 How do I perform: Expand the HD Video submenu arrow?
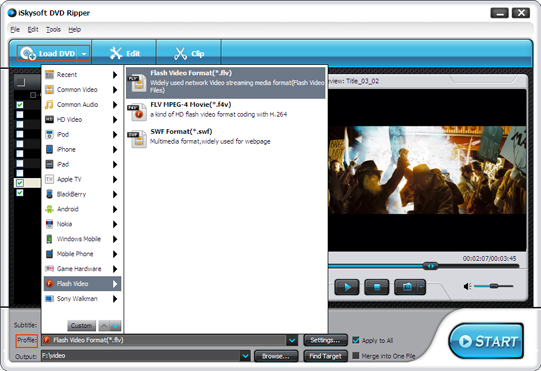[x=115, y=120]
